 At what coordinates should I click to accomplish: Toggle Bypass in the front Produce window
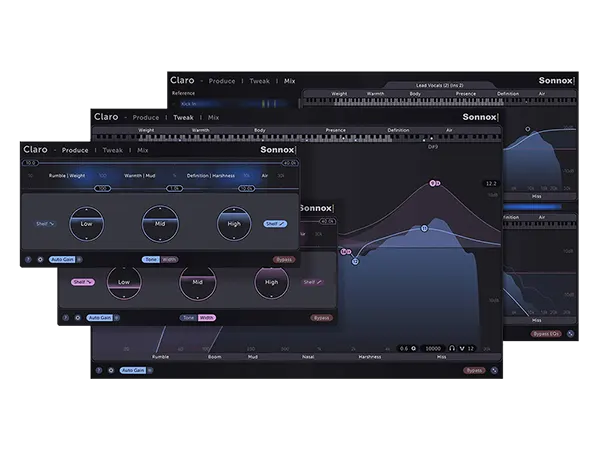(284, 259)
